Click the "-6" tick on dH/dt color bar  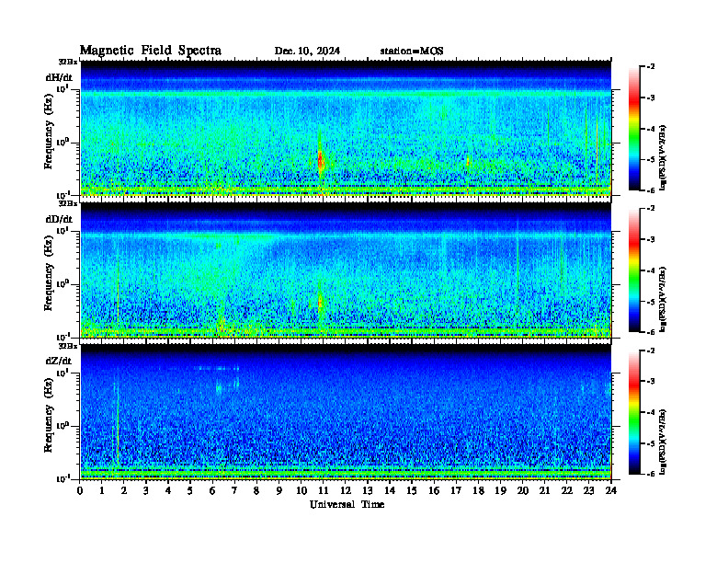651,190
